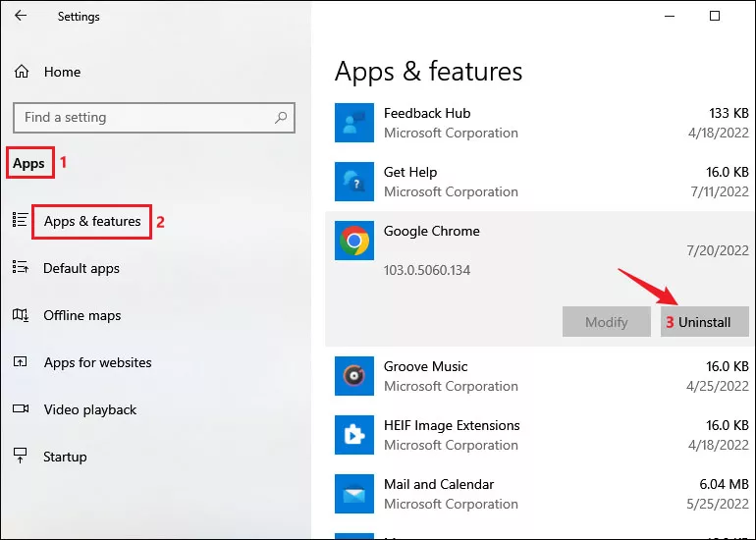This screenshot has height=540, width=756.
Task: Click Uninstall for Google Chrome
Action: (704, 322)
